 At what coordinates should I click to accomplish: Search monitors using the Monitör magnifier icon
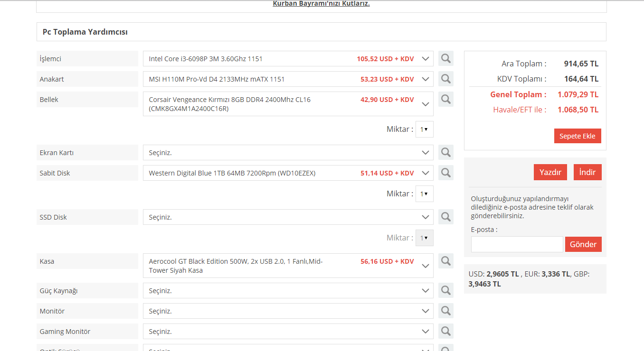point(445,311)
